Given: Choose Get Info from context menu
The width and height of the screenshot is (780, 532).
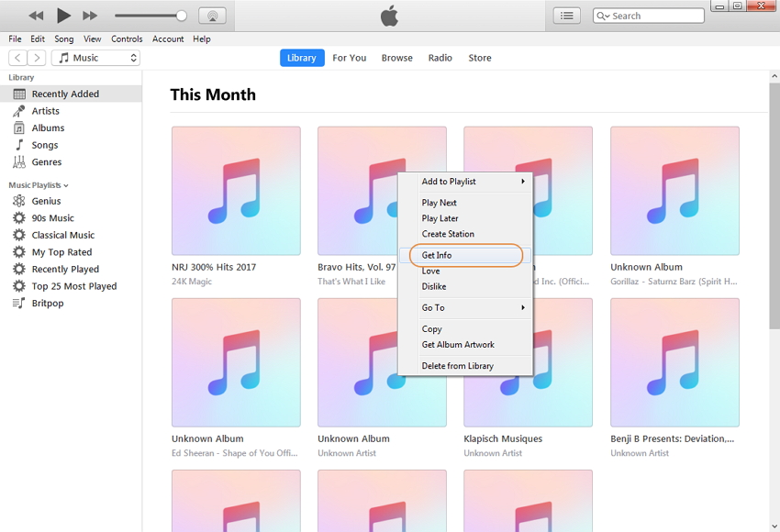Looking at the screenshot, I should tap(437, 255).
